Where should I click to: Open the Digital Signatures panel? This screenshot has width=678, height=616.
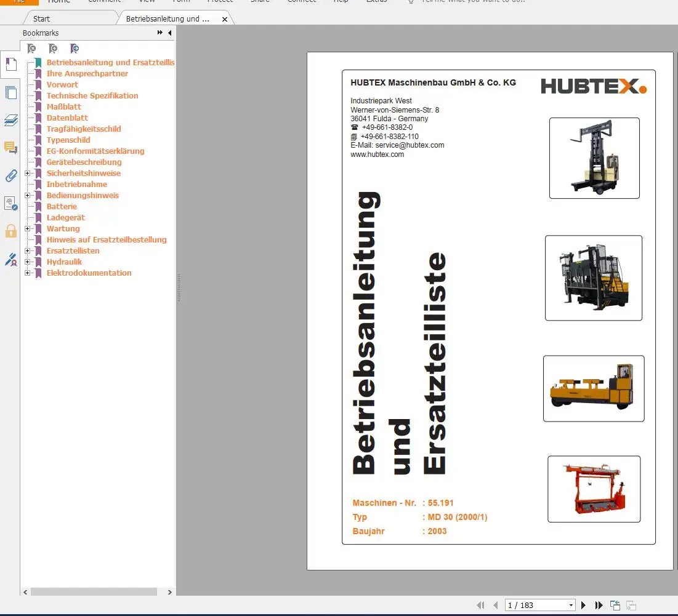pyautogui.click(x=10, y=204)
